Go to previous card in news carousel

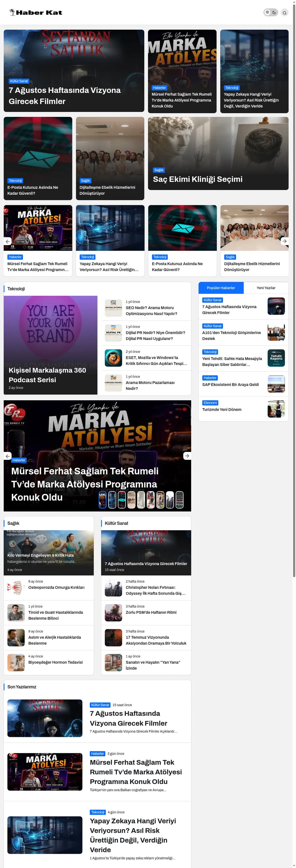coord(7,241)
